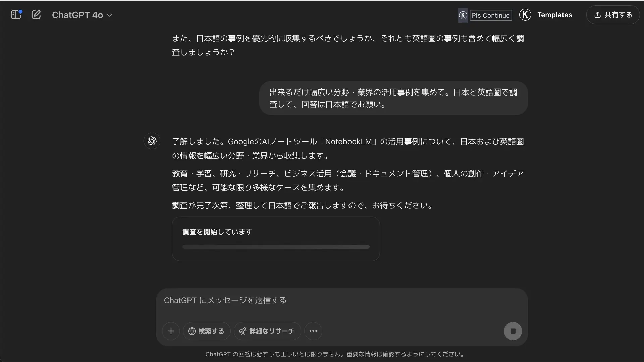Click the user message 出来るだけ幅広い分野 bubble
Image resolution: width=644 pixels, height=362 pixels.
pos(393,98)
